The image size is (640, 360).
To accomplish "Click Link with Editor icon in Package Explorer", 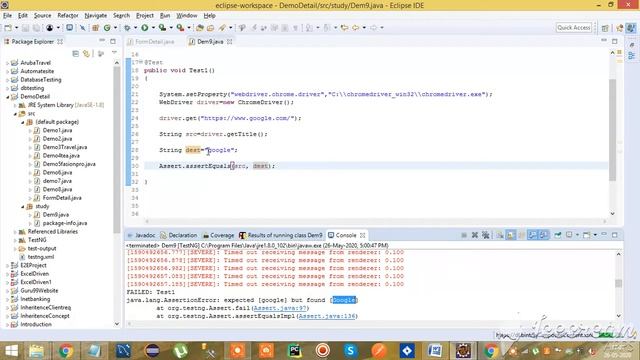I will pos(87,53).
